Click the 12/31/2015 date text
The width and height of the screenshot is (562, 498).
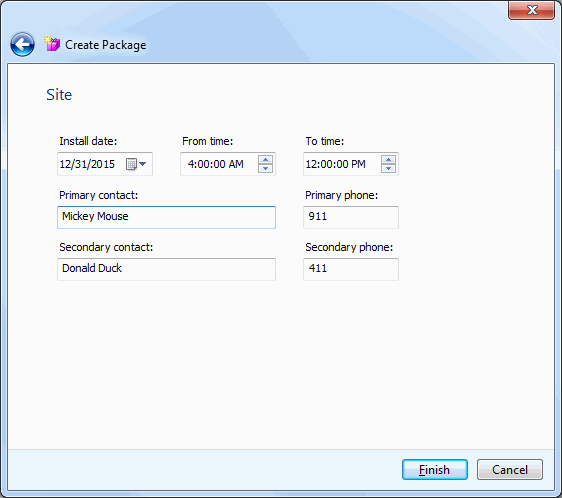[87, 164]
